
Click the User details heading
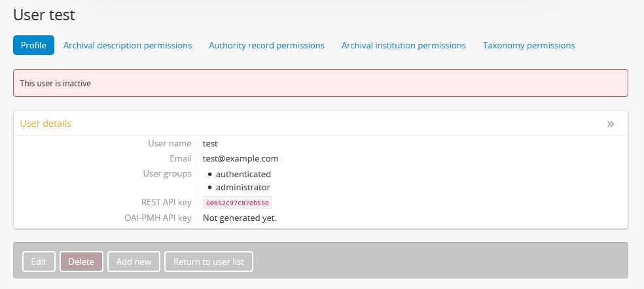tap(46, 124)
